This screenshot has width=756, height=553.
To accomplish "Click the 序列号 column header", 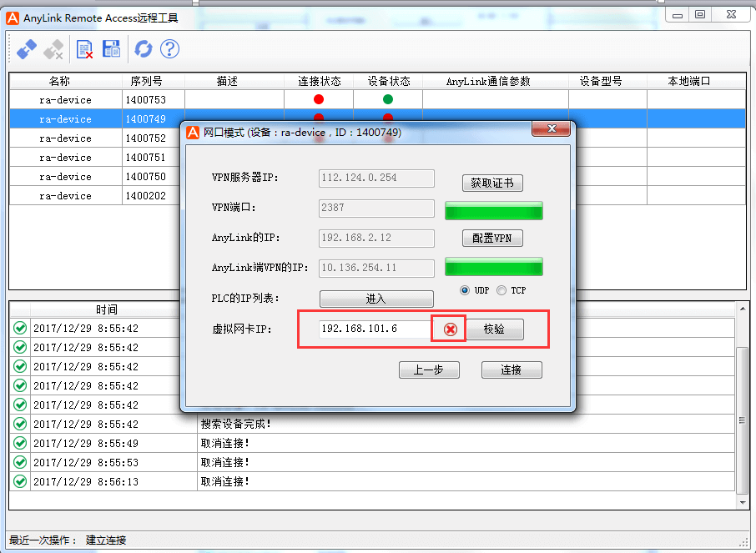I will click(x=154, y=81).
